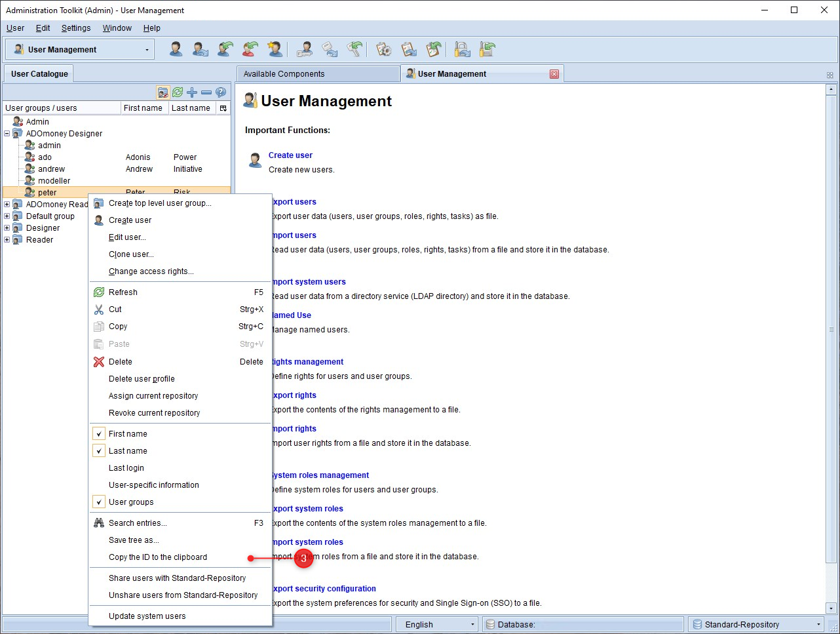Toggle the highlighted user-view icon in catalogue toolbar

point(163,92)
